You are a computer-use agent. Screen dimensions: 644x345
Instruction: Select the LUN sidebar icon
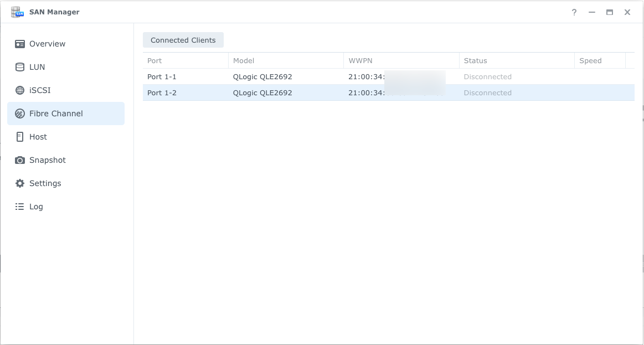(19, 67)
